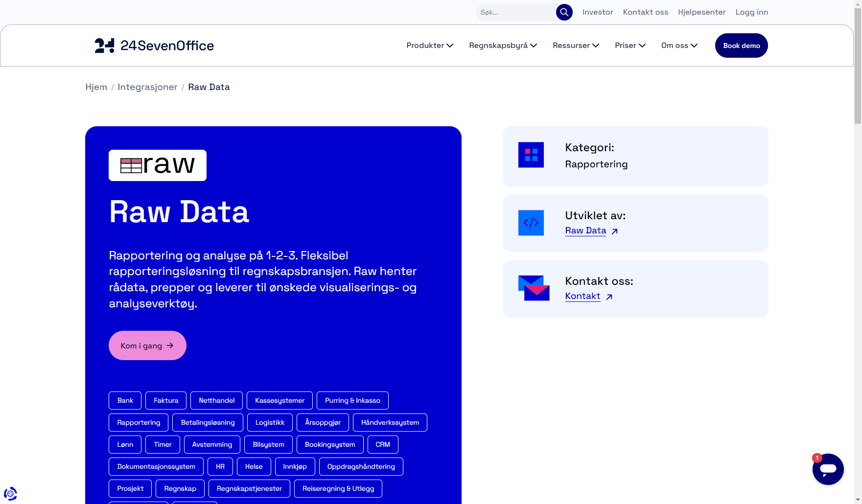Click arrow icon next to Raw Data link
This screenshot has height=504, width=862.
pos(615,231)
